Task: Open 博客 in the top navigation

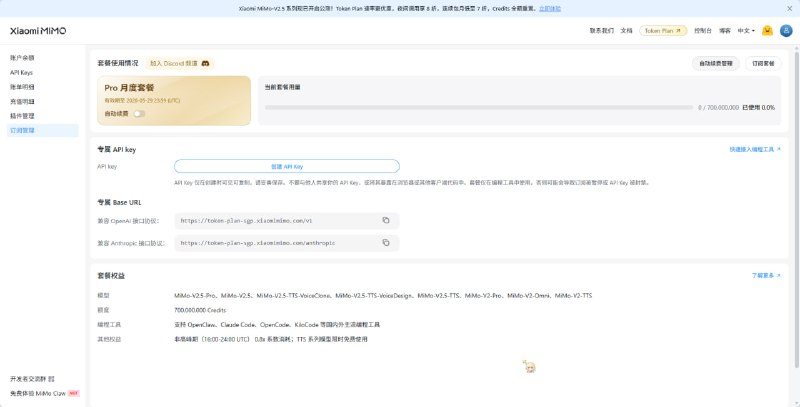Action: coord(724,31)
